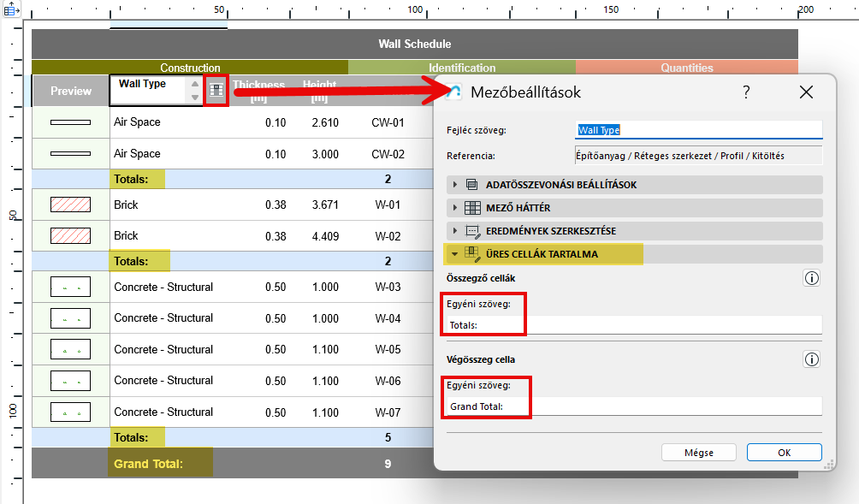The width and height of the screenshot is (859, 504).
Task: Open help question mark in Mezőbeállítások dialog
Action: tap(746, 92)
